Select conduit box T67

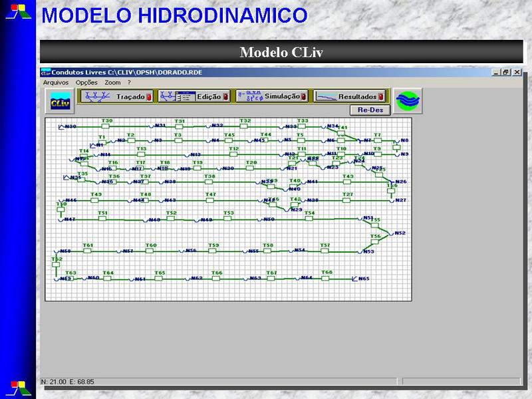coord(271,278)
